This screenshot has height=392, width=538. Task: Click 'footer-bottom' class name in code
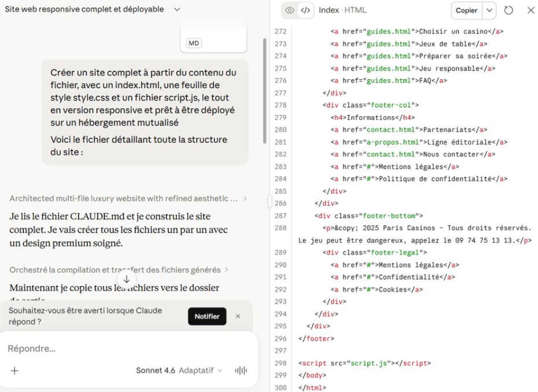coord(389,216)
